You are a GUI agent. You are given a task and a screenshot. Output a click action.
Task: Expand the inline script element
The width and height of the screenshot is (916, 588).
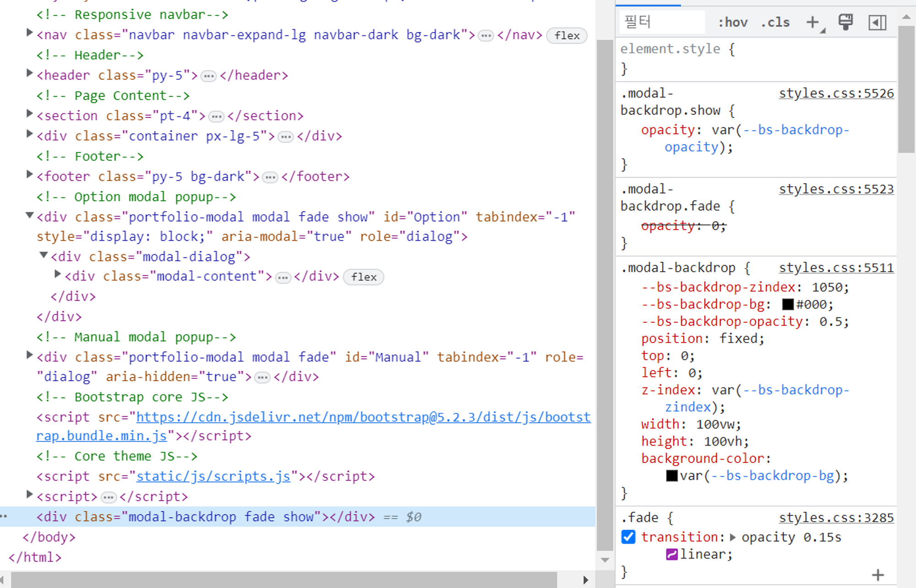click(29, 495)
